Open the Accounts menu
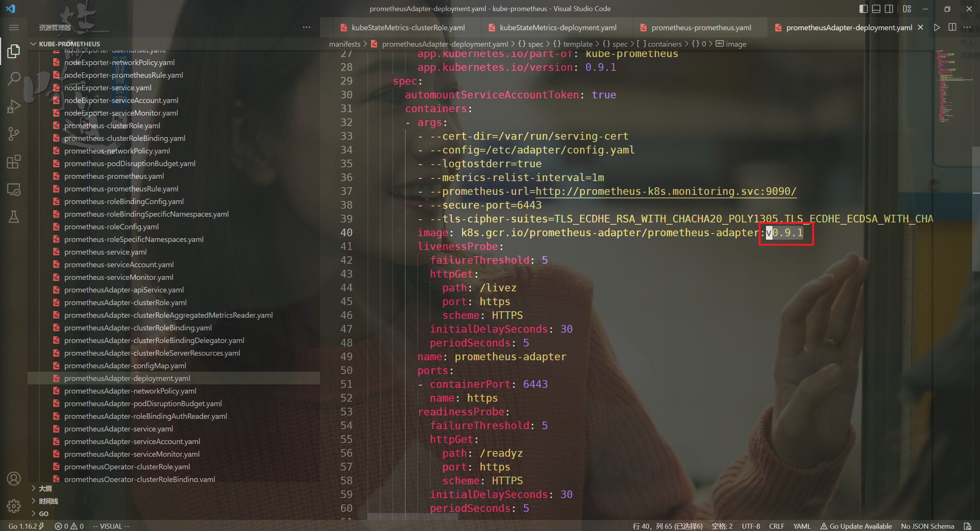Viewport: 980px width, 531px height. pos(14,479)
